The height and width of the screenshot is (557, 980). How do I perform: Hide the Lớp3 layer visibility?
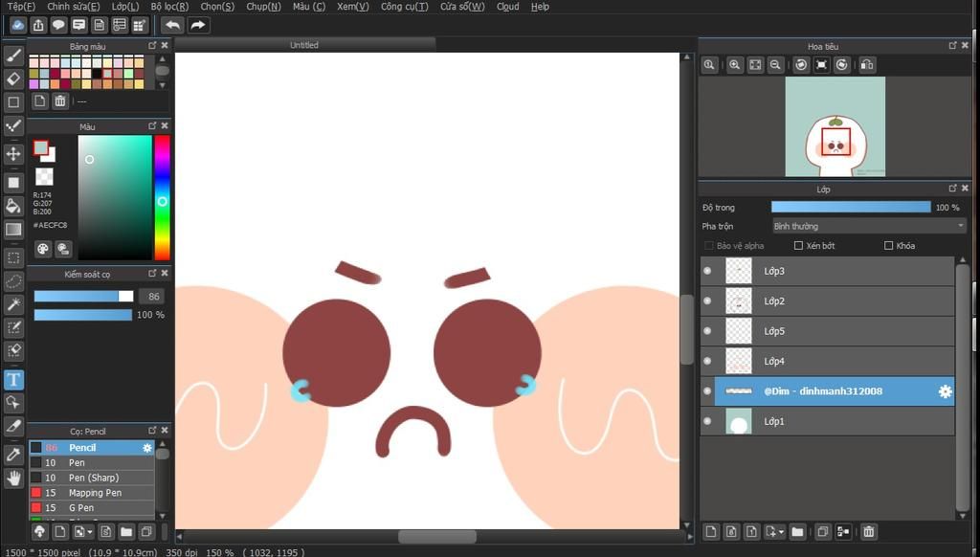(707, 271)
